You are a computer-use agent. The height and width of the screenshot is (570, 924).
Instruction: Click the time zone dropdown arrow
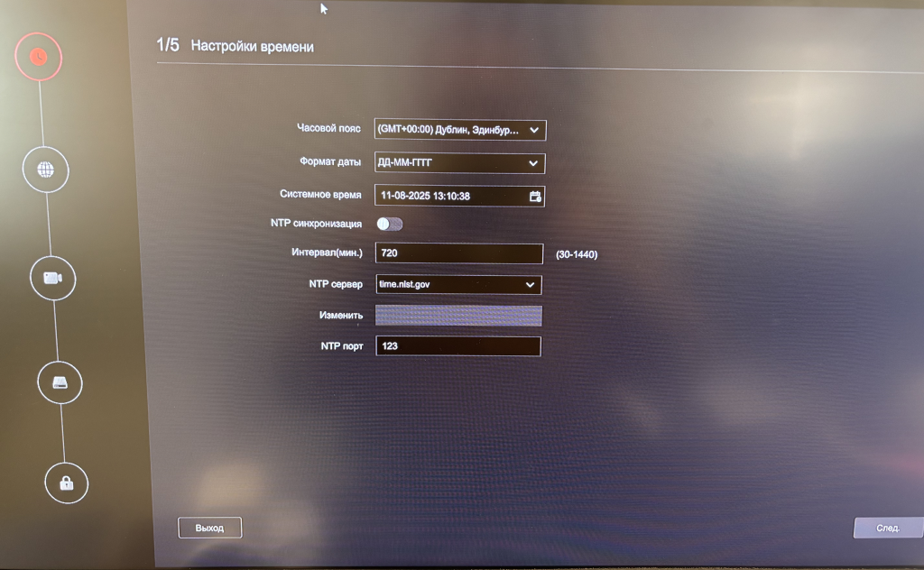[534, 130]
